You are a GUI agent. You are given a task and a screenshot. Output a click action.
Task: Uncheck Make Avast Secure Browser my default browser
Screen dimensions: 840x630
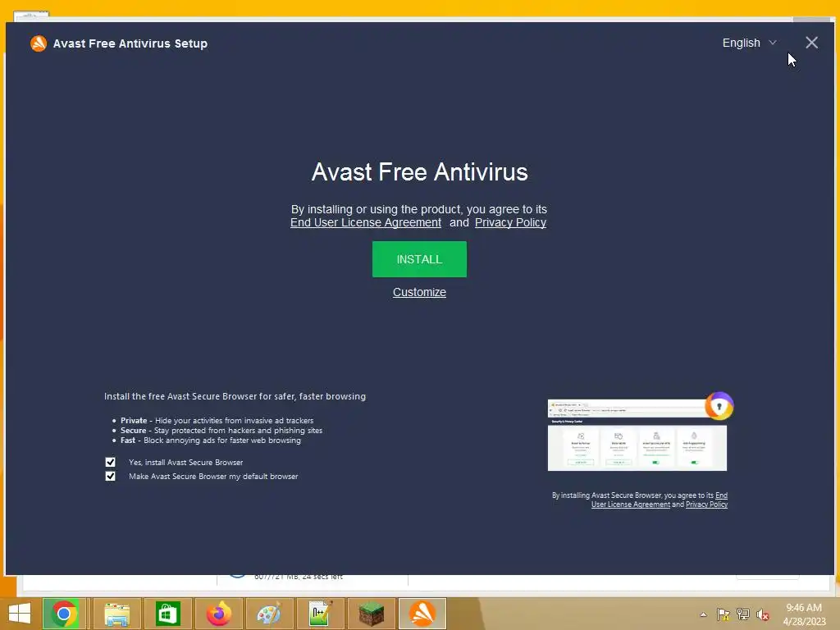tap(111, 476)
